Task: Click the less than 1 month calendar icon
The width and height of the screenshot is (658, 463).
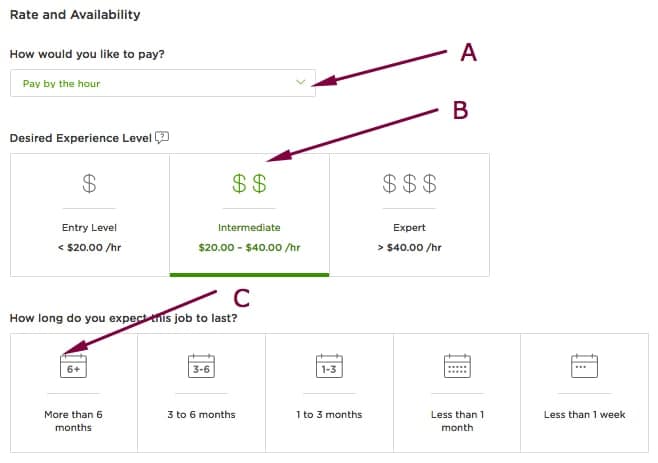Action: pos(457,367)
